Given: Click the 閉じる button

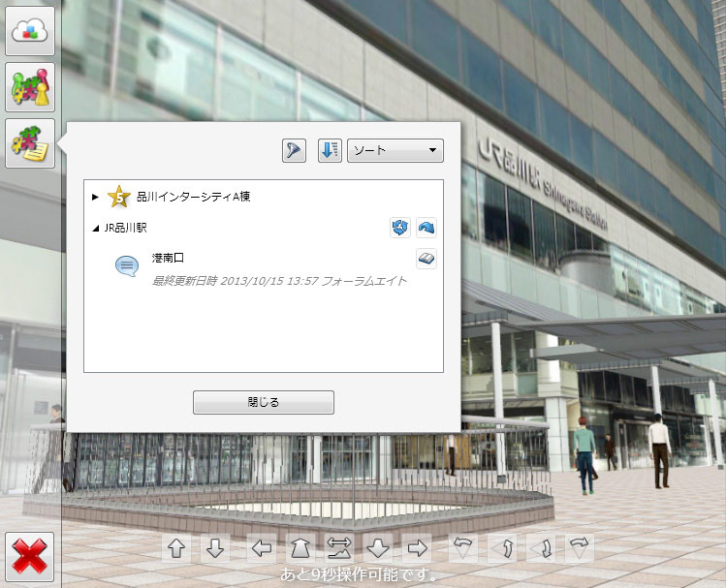Looking at the screenshot, I should (264, 402).
